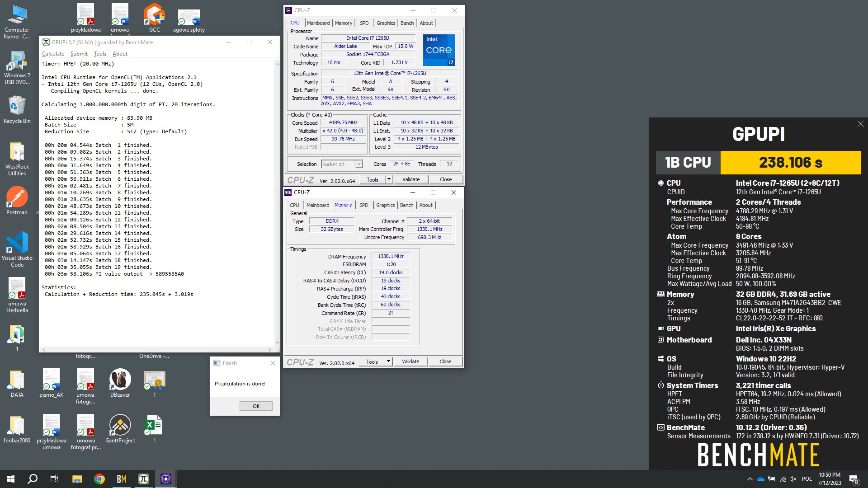Screen dimensions: 868x488
Task: Show hidden tray icons chevron
Action: click(750, 479)
